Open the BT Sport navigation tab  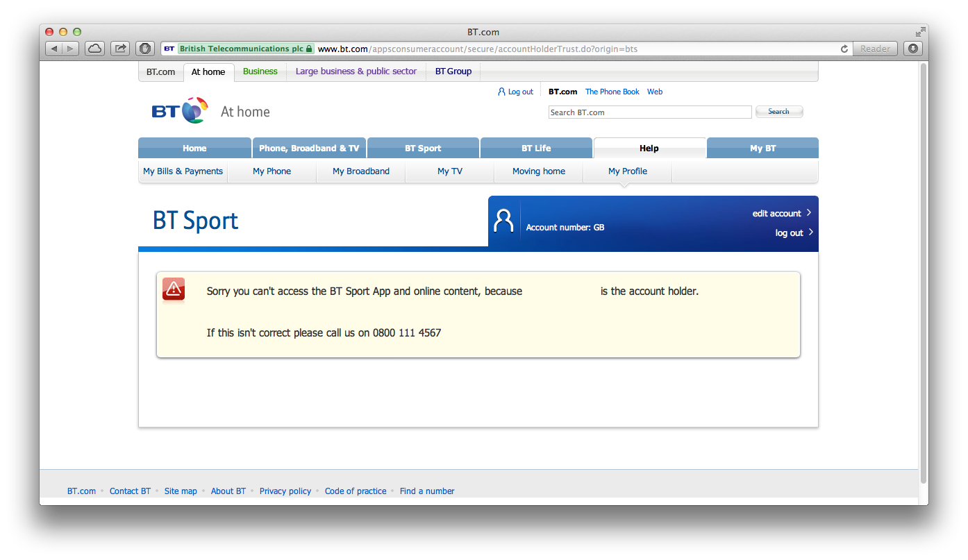[423, 149]
